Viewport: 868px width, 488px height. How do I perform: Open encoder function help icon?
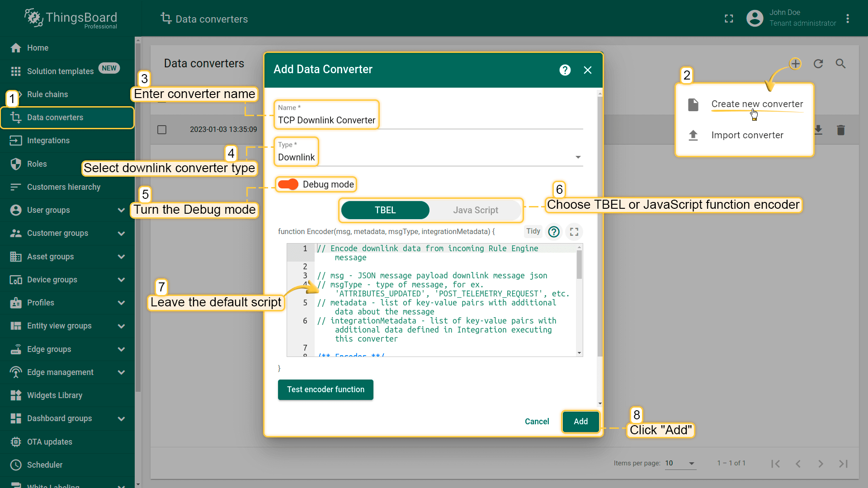tap(554, 232)
